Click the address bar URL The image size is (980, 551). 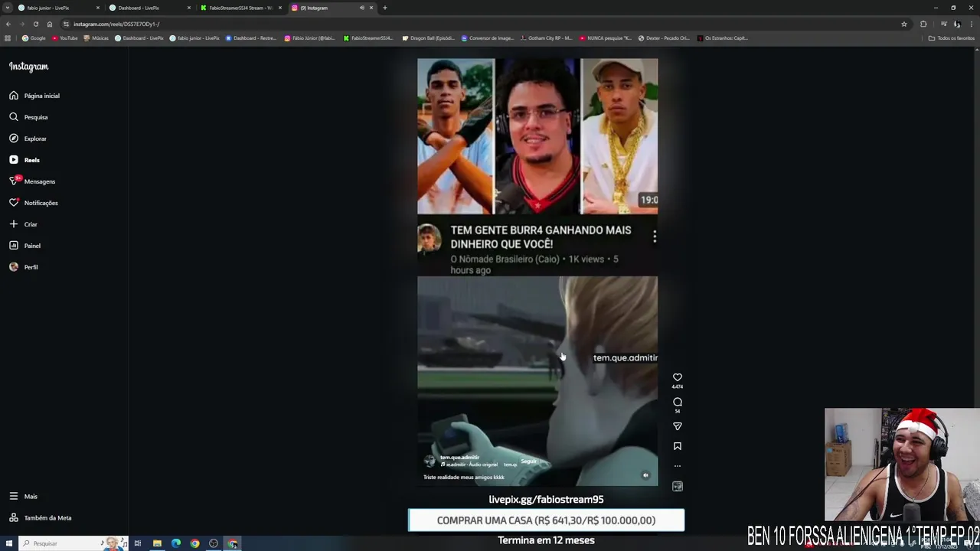point(116,24)
